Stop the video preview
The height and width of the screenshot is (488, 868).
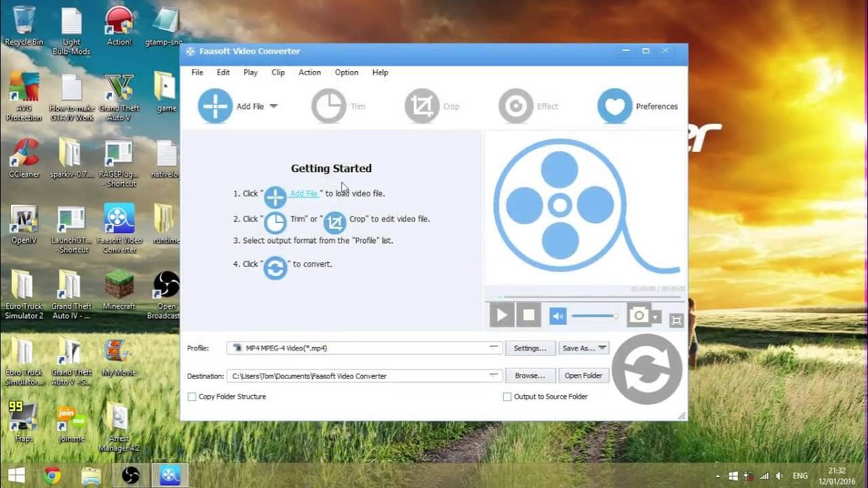click(528, 315)
